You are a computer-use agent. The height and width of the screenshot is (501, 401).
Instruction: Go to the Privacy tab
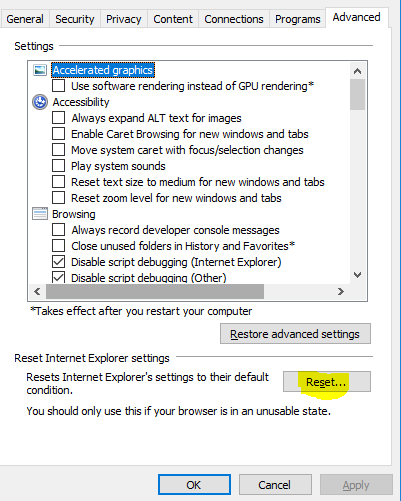[x=124, y=19]
